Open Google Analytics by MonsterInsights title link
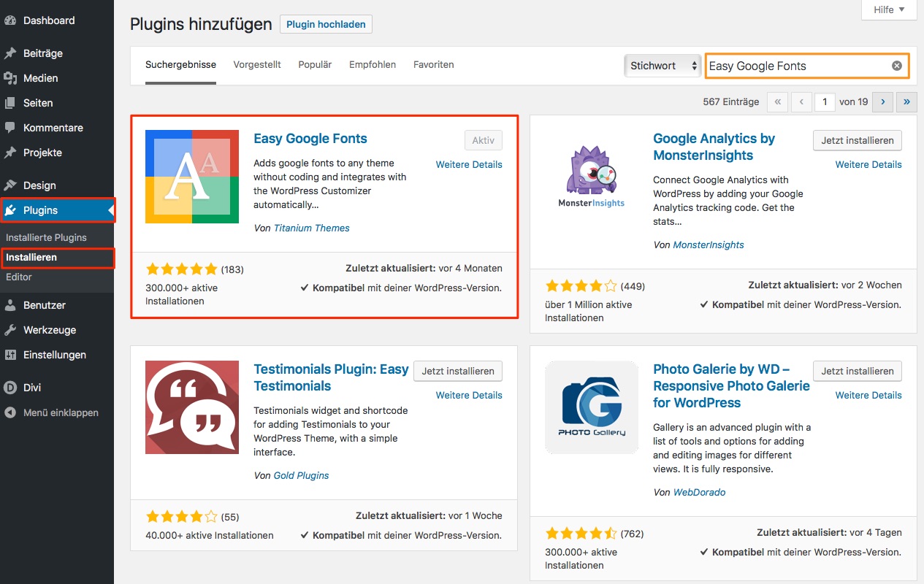This screenshot has height=584, width=924. coord(714,147)
